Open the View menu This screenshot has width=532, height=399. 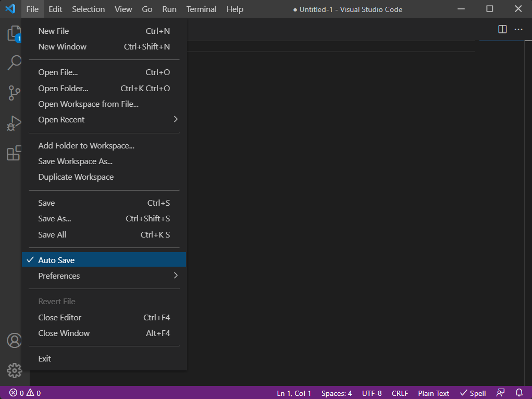123,9
